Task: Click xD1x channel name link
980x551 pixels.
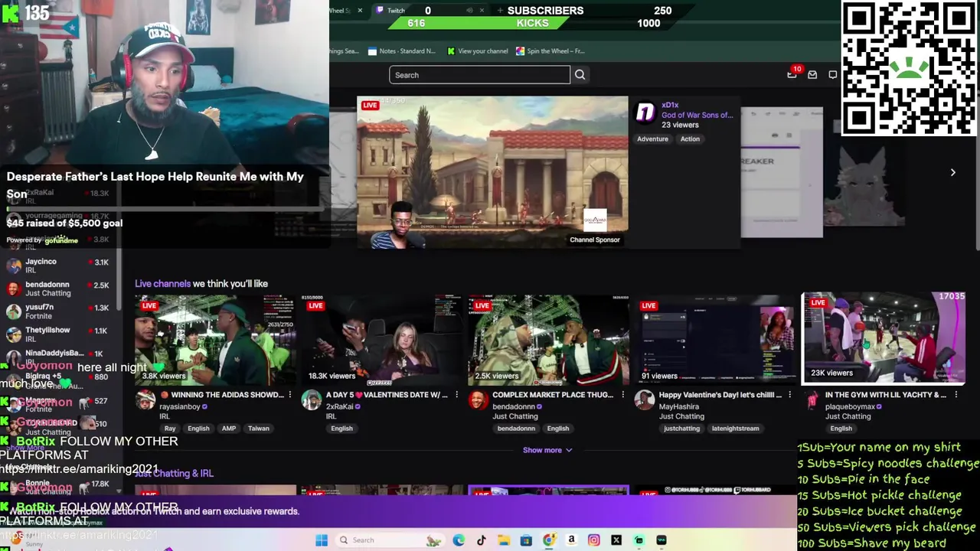Action: [x=670, y=105]
